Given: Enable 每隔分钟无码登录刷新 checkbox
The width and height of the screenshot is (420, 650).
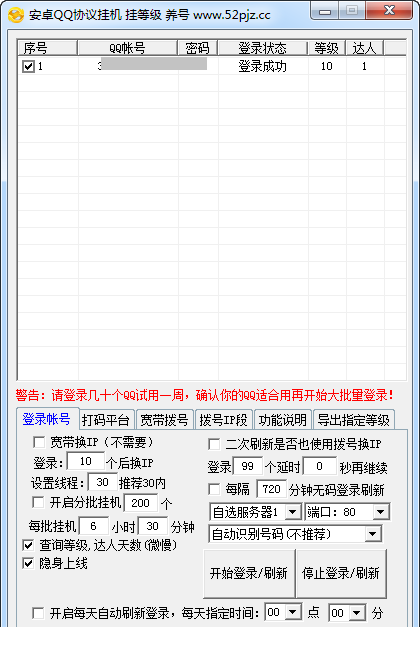Looking at the screenshot, I should pos(214,489).
